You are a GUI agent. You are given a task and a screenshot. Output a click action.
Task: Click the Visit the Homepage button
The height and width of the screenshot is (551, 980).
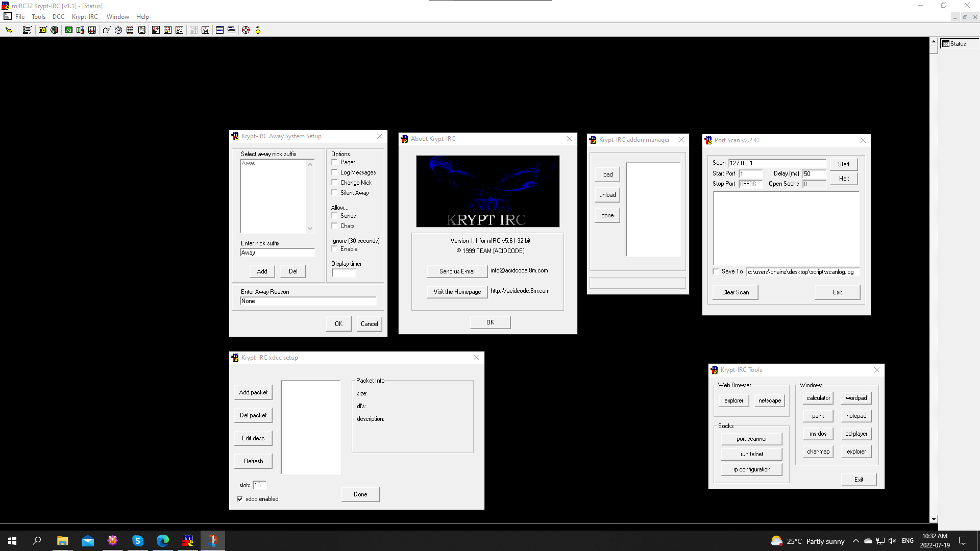[457, 292]
